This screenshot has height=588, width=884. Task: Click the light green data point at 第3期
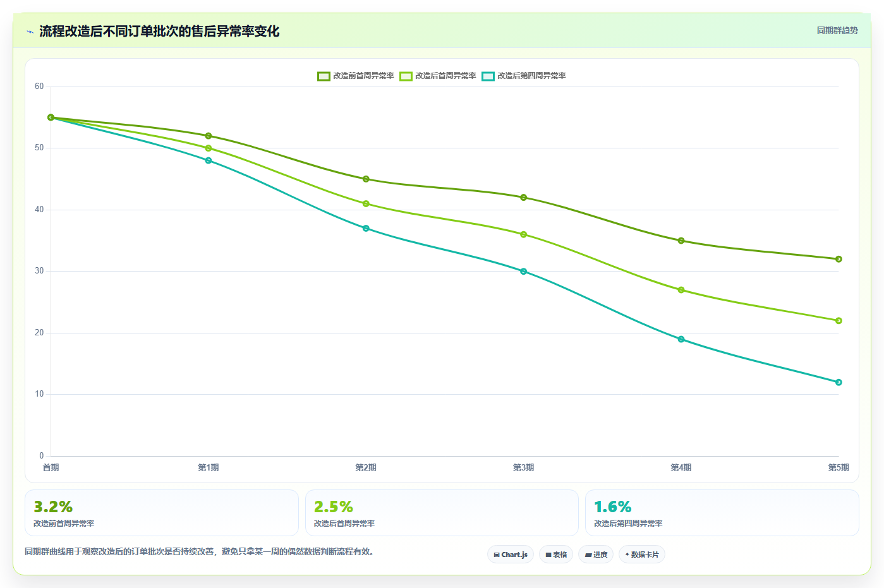pos(524,234)
